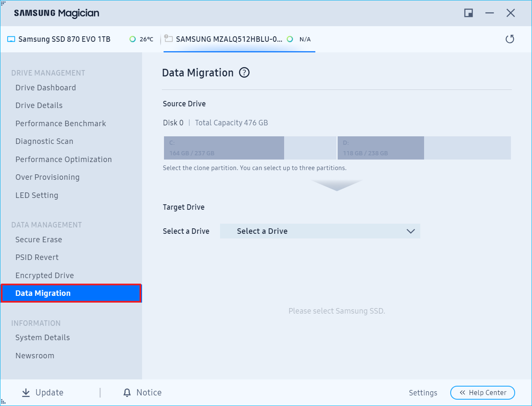Open the Select a Drive dropdown

[320, 231]
